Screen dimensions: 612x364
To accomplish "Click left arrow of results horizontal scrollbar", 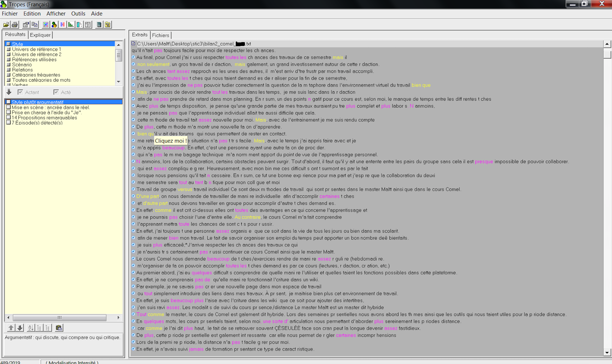I will (8, 317).
